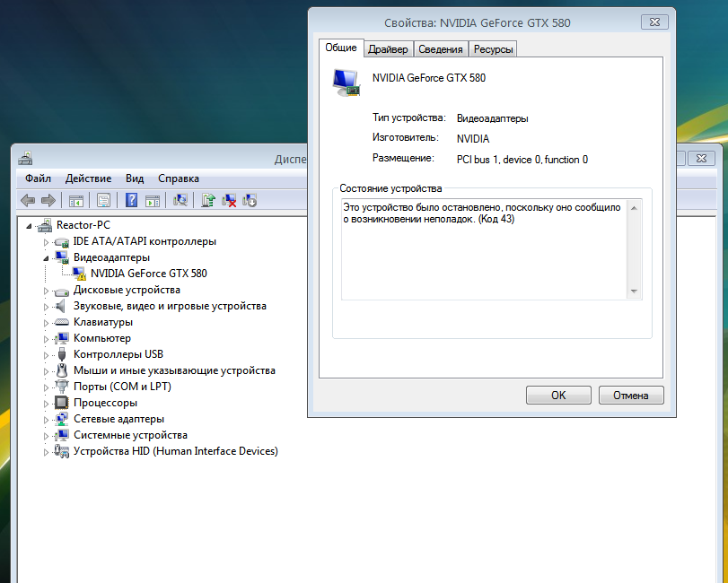Expand the Клавиатуры node
Screen dimensions: 728x583
[46, 323]
